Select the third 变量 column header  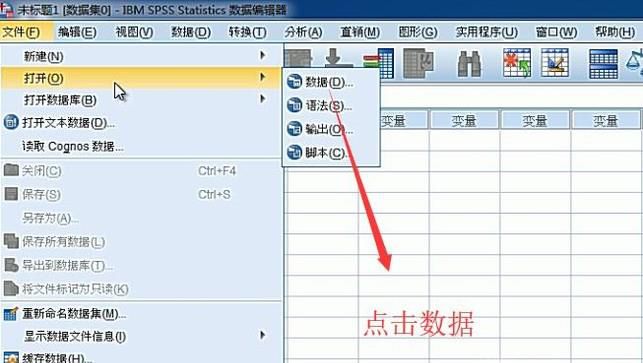535,121
